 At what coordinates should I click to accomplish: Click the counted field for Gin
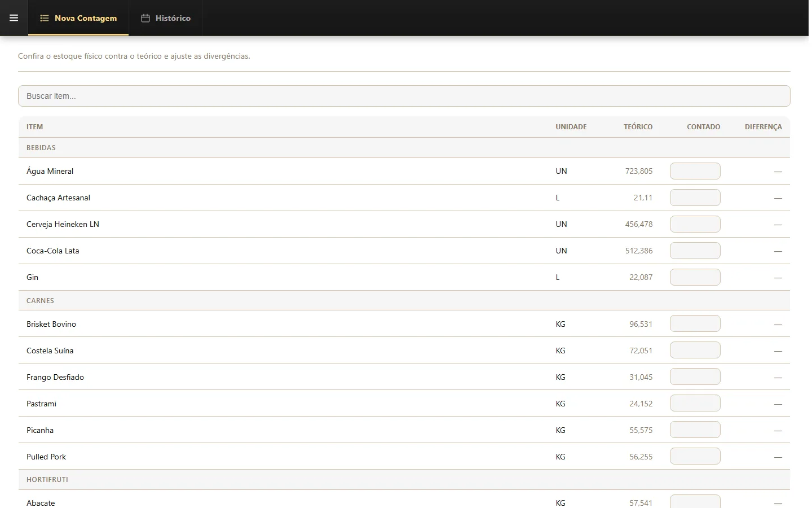pos(695,277)
